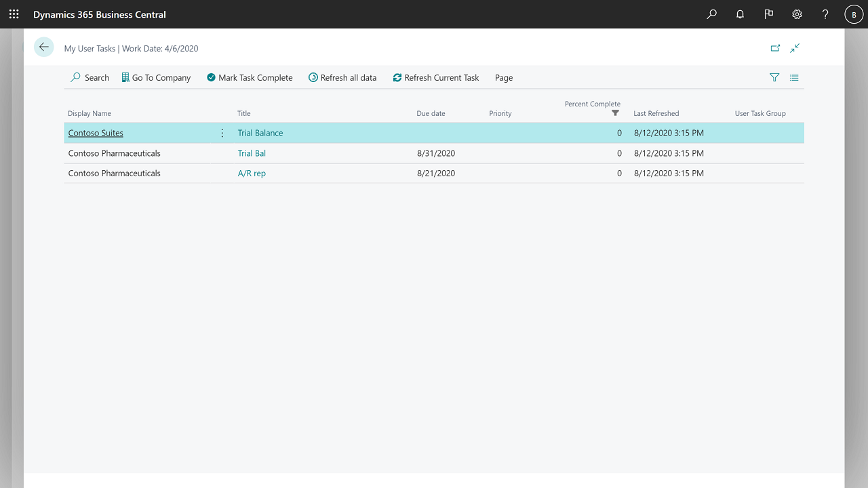Click the Priority column header
Viewport: 868px width, 488px height.
coord(500,113)
